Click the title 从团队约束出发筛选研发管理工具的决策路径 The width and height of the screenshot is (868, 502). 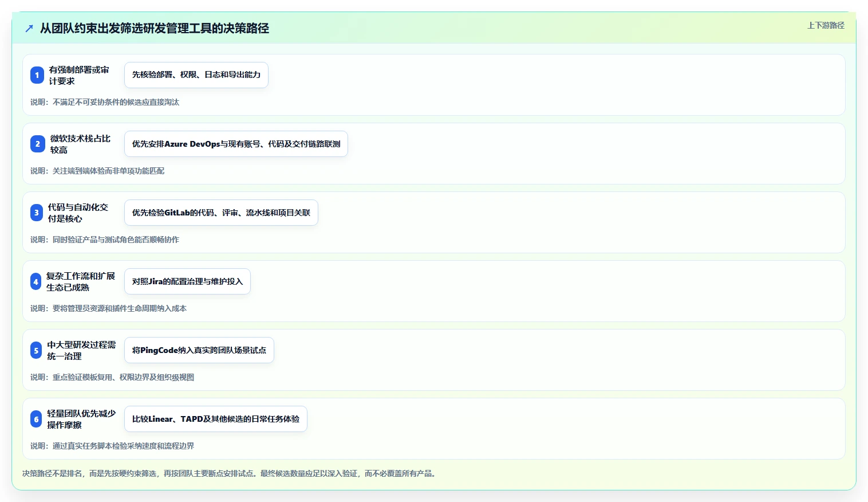coord(155,28)
